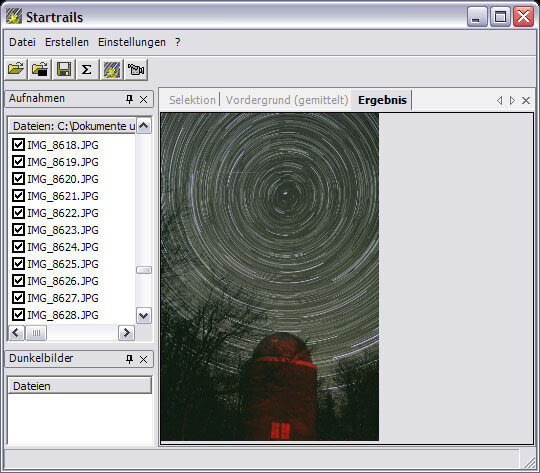The width and height of the screenshot is (540, 473).
Task: Switch to Vordergrund (gemittelt) tab
Action: coord(287,100)
